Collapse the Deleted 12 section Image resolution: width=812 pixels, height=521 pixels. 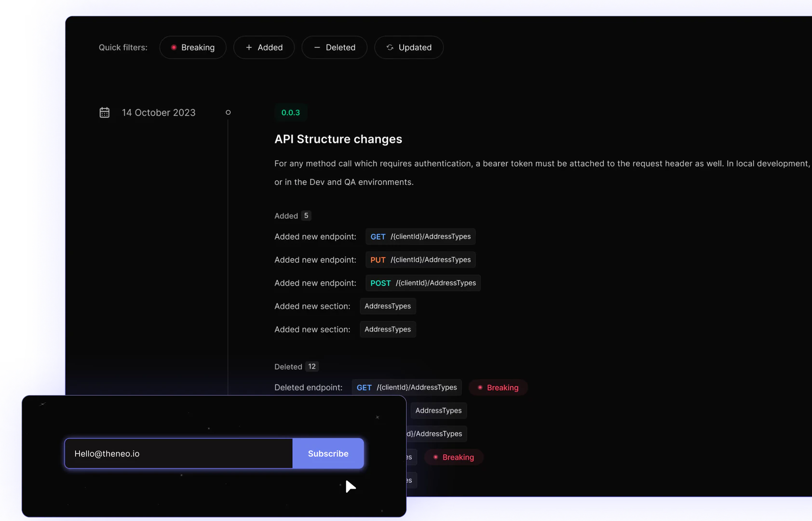point(296,366)
